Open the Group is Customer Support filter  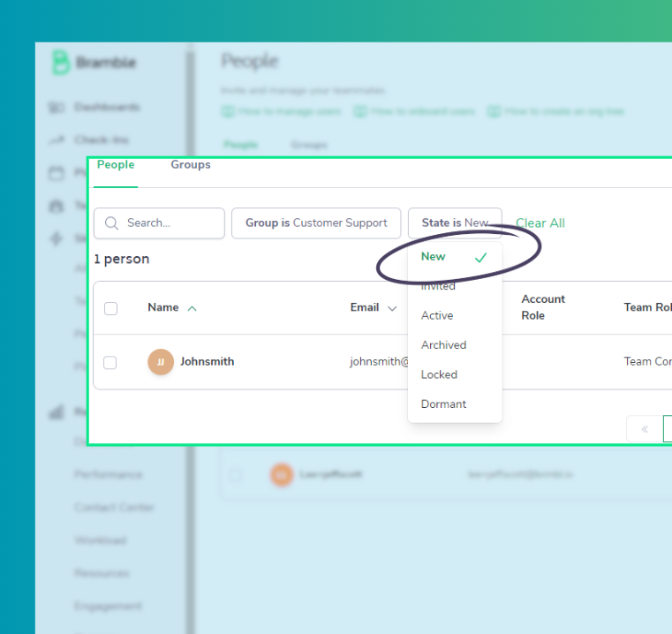click(x=316, y=223)
